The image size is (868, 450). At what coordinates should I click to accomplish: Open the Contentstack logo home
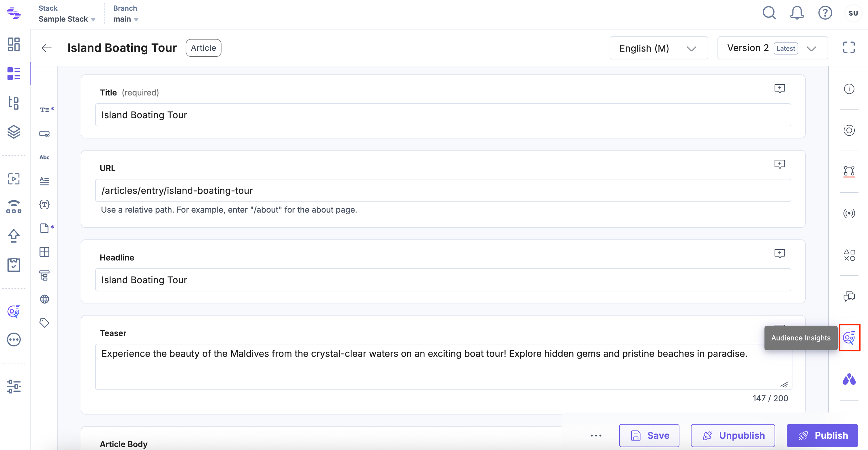point(14,14)
